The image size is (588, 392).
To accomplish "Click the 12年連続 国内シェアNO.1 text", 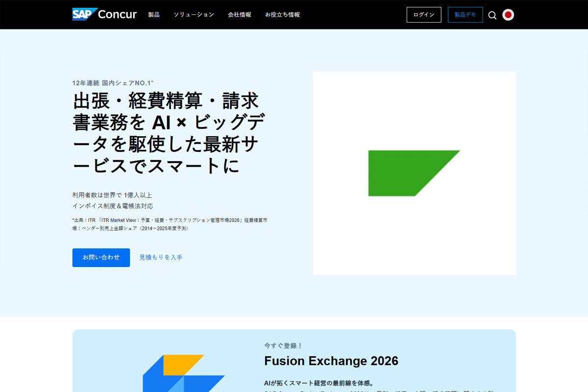I will (113, 83).
